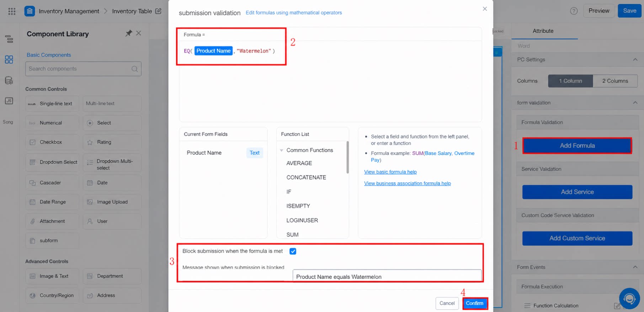Collapse the form validation section
The image size is (644, 312).
pyautogui.click(x=635, y=103)
